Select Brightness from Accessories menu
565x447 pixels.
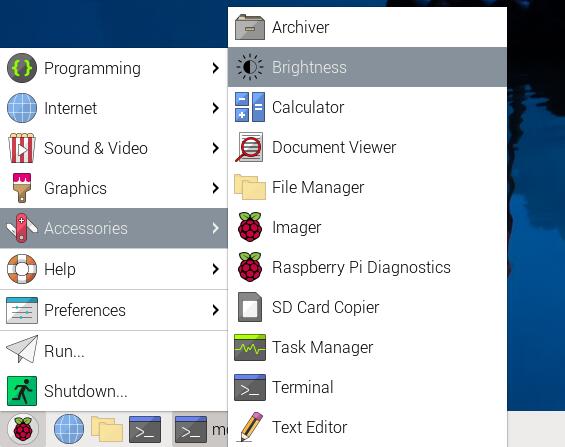pos(367,67)
